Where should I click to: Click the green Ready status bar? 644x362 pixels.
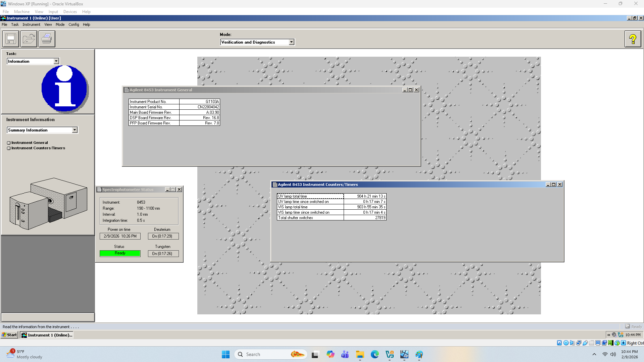pyautogui.click(x=120, y=253)
